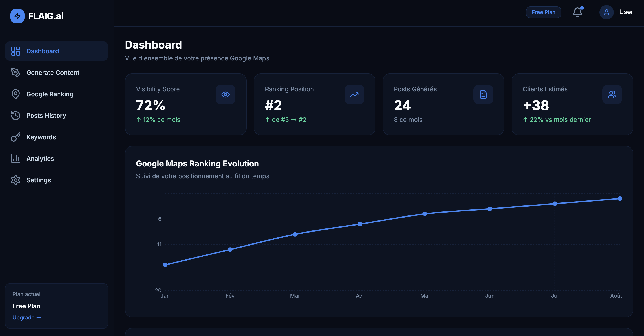Click the Keywords key icon
Viewport: 644px width, 336px height.
(x=15, y=137)
